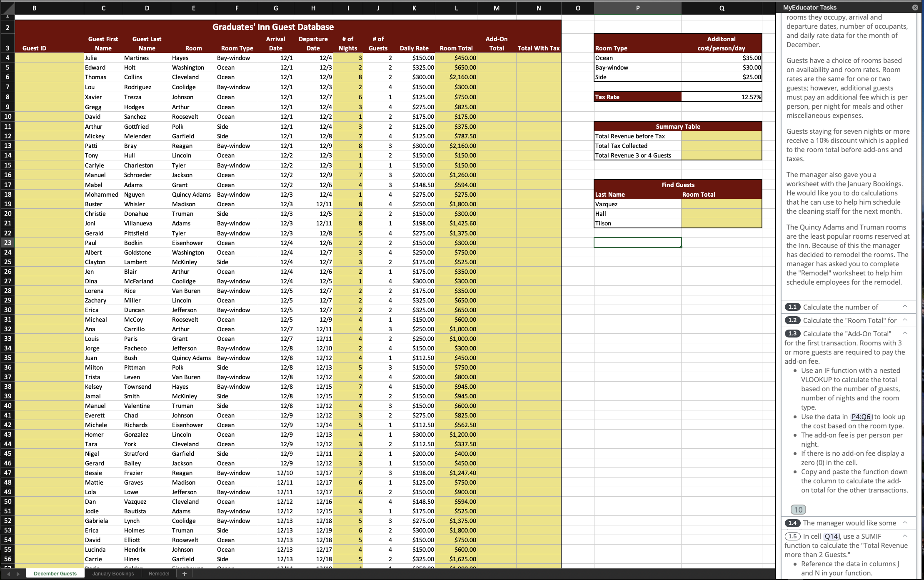The height and width of the screenshot is (580, 924).
Task: Click the 1.4 task number badge
Action: pos(792,523)
